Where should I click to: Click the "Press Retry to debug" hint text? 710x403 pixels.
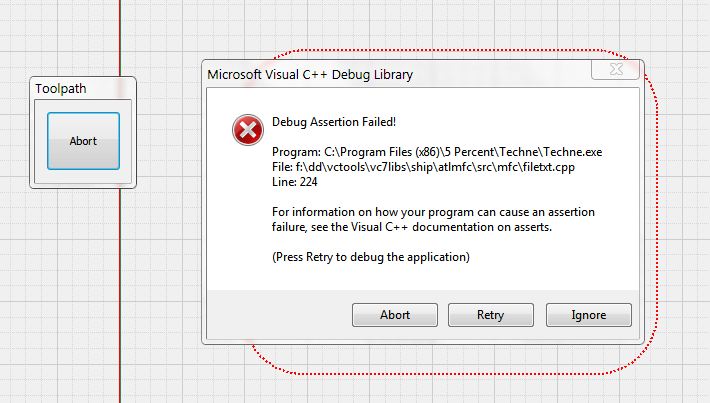tap(370, 257)
